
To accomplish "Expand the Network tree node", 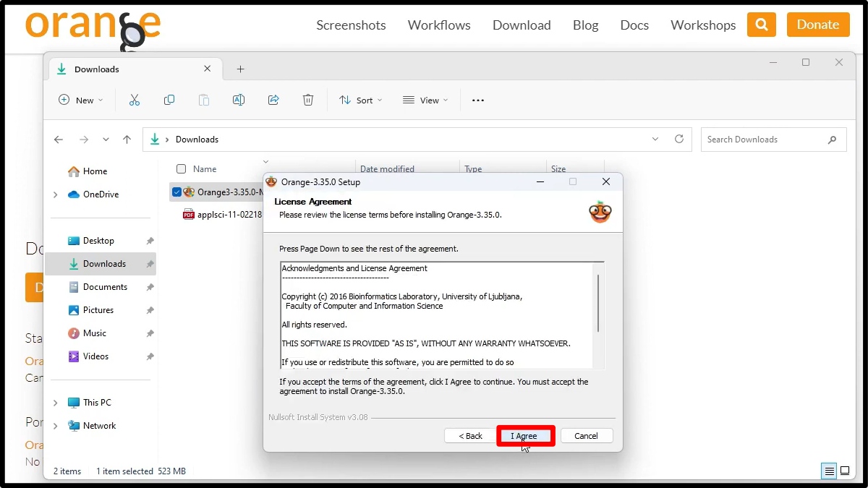I will coord(56,426).
